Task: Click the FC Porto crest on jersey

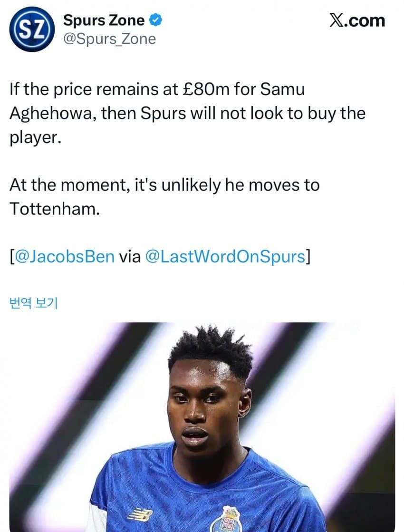Action: click(x=226, y=520)
